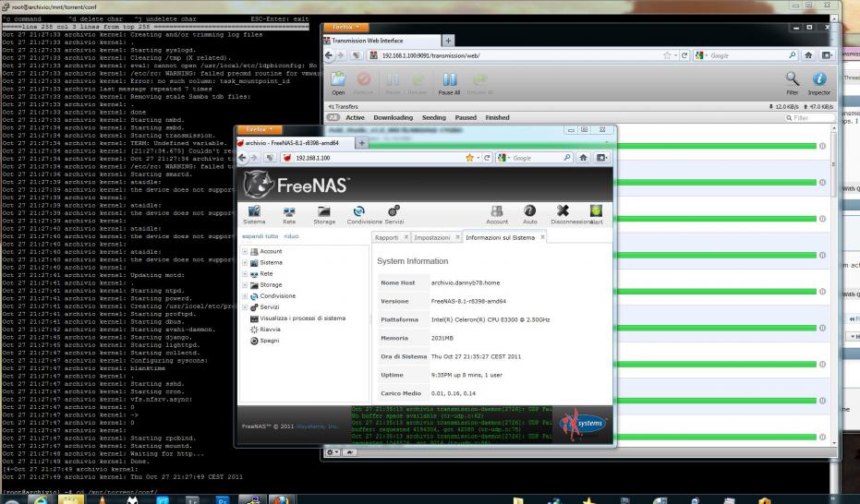Image resolution: width=860 pixels, height=504 pixels.
Task: Open the Servizi toolbar icon
Action: pyautogui.click(x=394, y=215)
